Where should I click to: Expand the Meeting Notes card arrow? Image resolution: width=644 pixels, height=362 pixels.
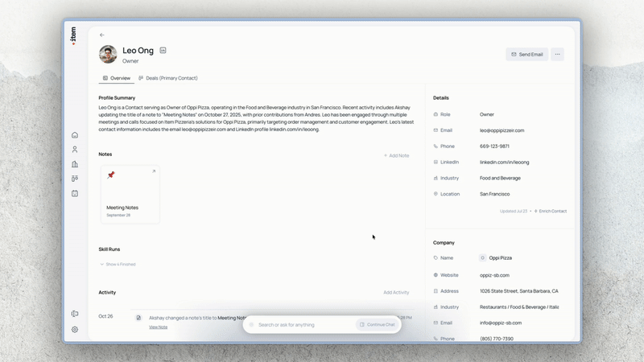click(x=153, y=171)
